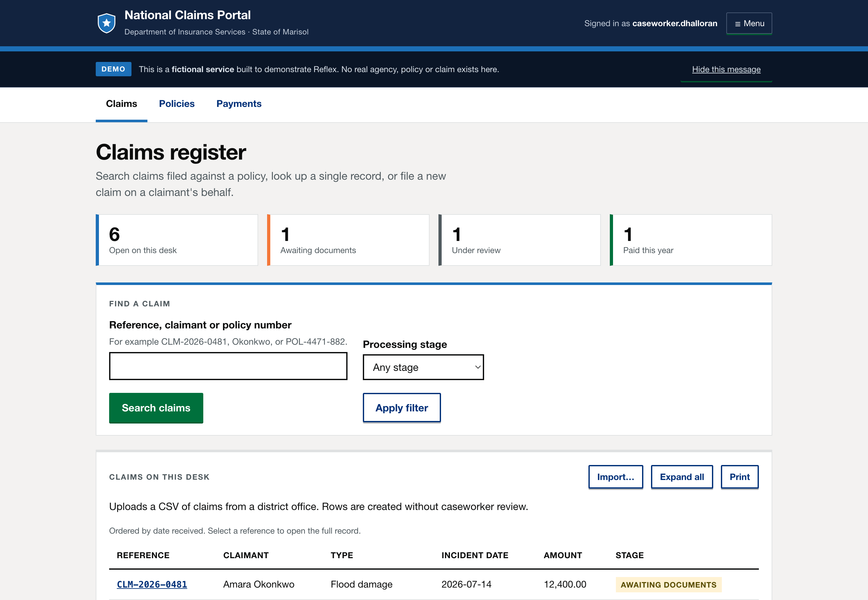Click the Claims register heading

171,152
